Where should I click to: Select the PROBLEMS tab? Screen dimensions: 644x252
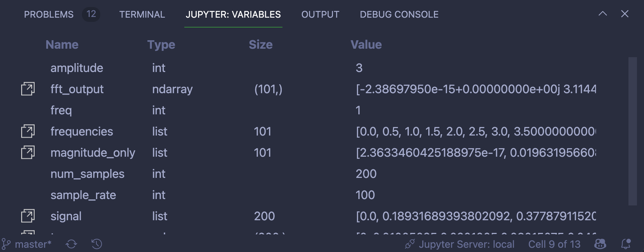[x=49, y=14]
